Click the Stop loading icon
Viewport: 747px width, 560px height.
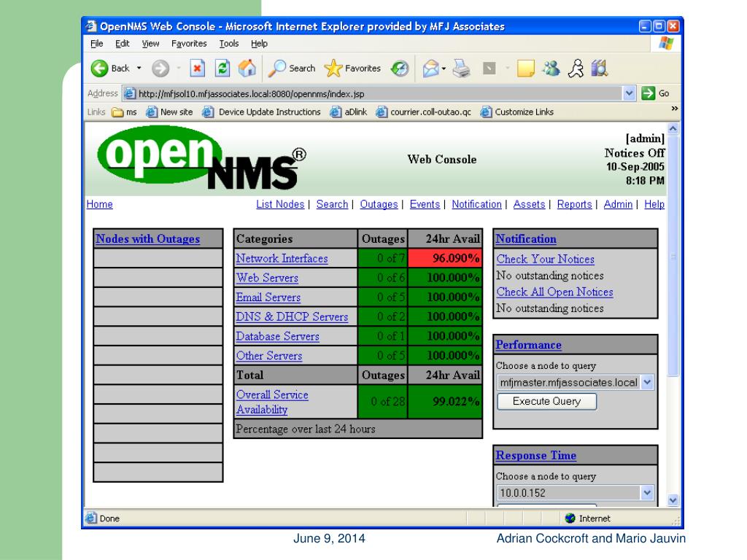point(197,69)
